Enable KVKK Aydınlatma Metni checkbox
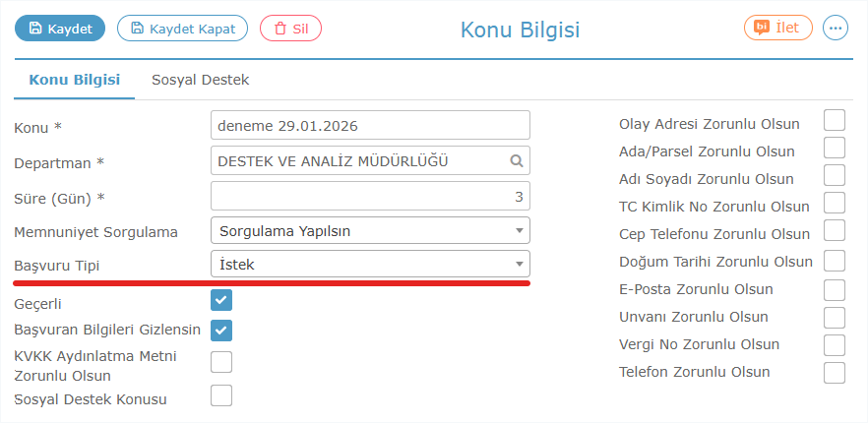This screenshot has height=423, width=868. click(x=221, y=361)
